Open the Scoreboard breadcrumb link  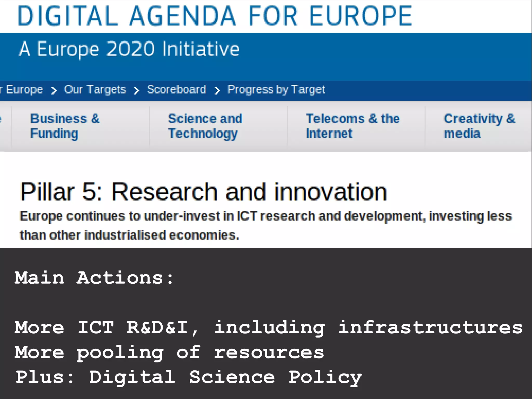pyautogui.click(x=177, y=90)
